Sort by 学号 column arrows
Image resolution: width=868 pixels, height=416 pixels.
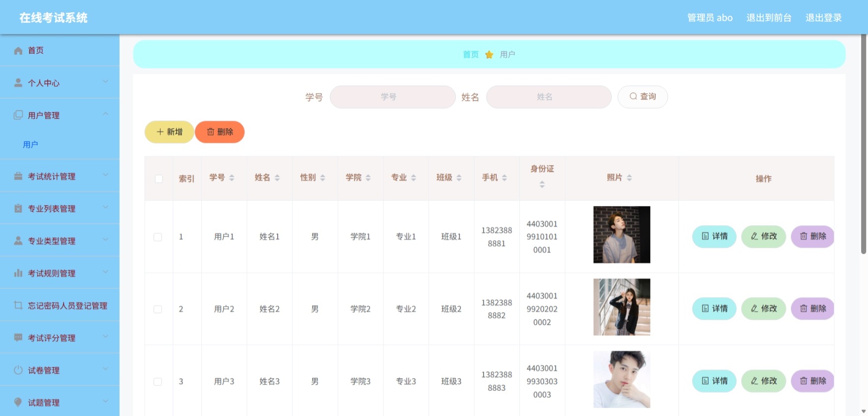232,178
